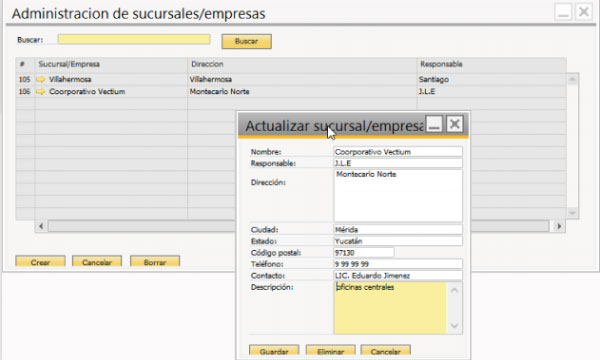Image resolution: width=600 pixels, height=360 pixels.
Task: Click Cancelar in the Administracion window
Action: (x=97, y=262)
